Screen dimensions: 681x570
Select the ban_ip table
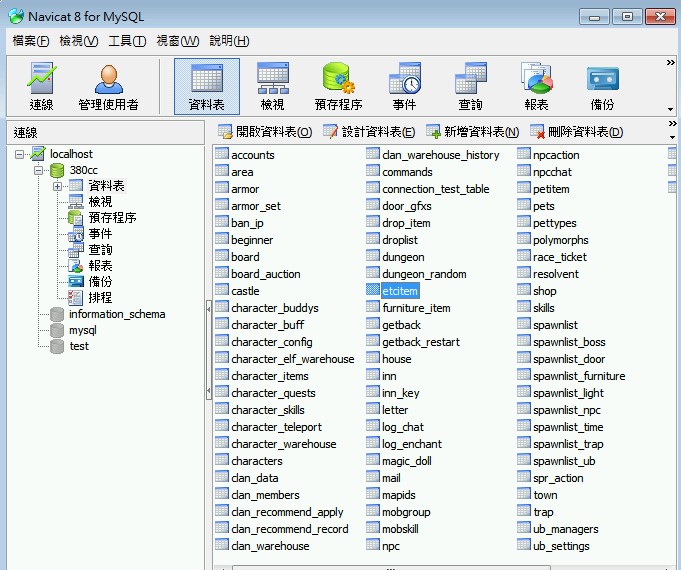[x=247, y=223]
